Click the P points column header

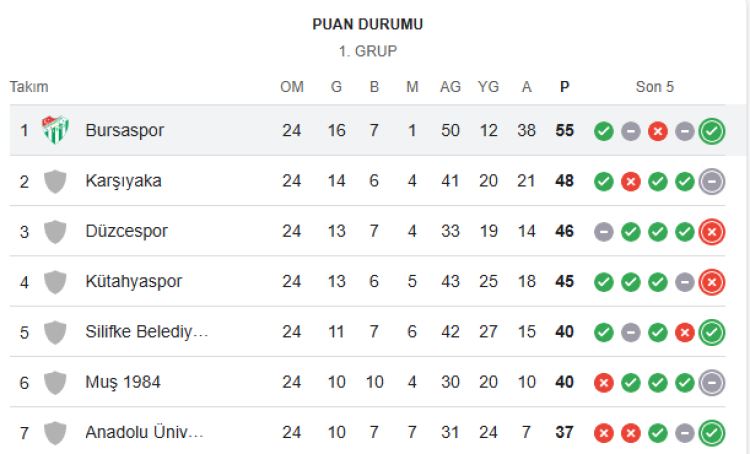[x=564, y=87]
